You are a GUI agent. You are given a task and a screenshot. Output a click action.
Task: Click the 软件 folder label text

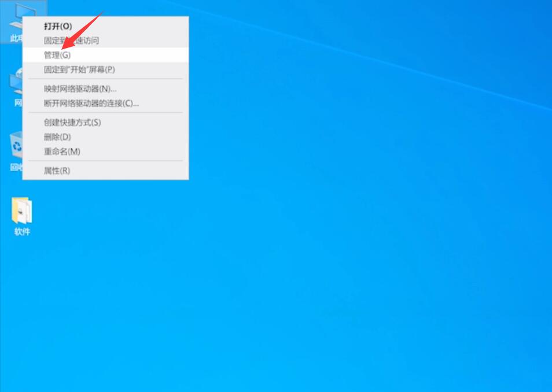(22, 231)
